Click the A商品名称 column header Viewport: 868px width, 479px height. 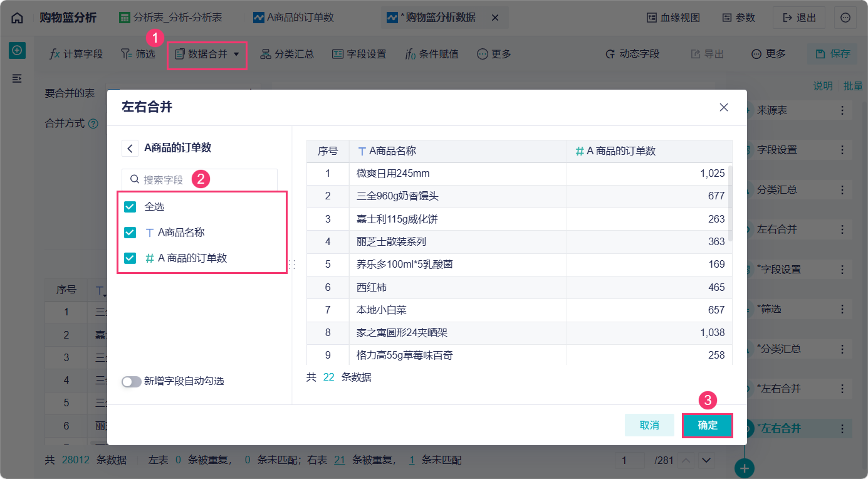point(458,151)
